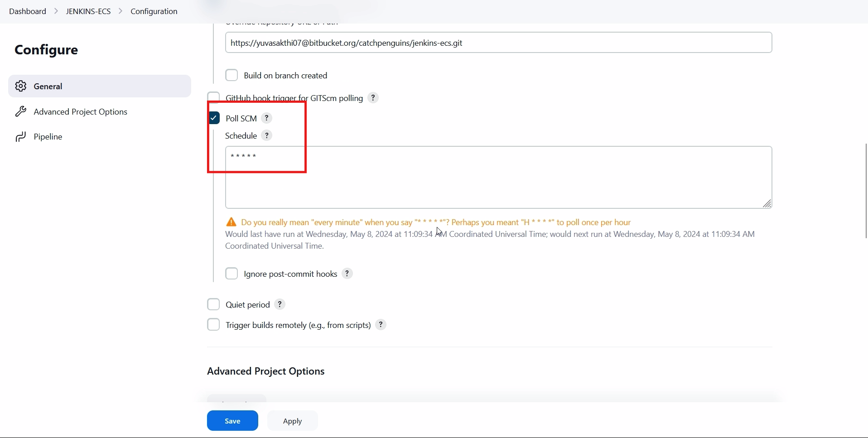The height and width of the screenshot is (438, 868).
Task: Uncheck the Poll SCM checkbox
Action: pos(214,118)
